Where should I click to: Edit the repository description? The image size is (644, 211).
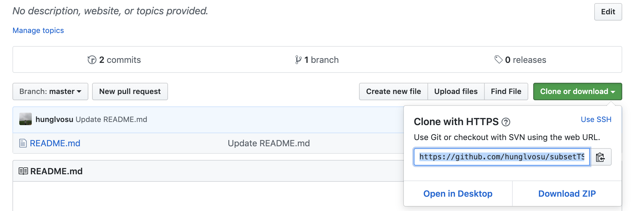point(608,12)
